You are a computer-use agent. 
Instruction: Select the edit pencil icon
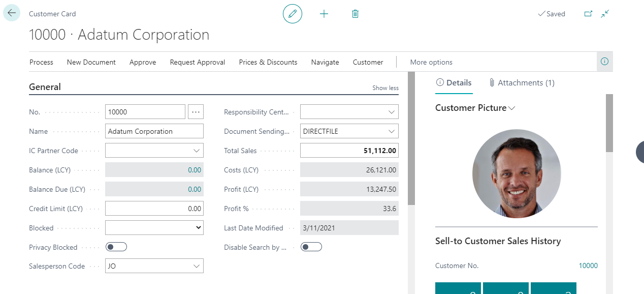292,14
